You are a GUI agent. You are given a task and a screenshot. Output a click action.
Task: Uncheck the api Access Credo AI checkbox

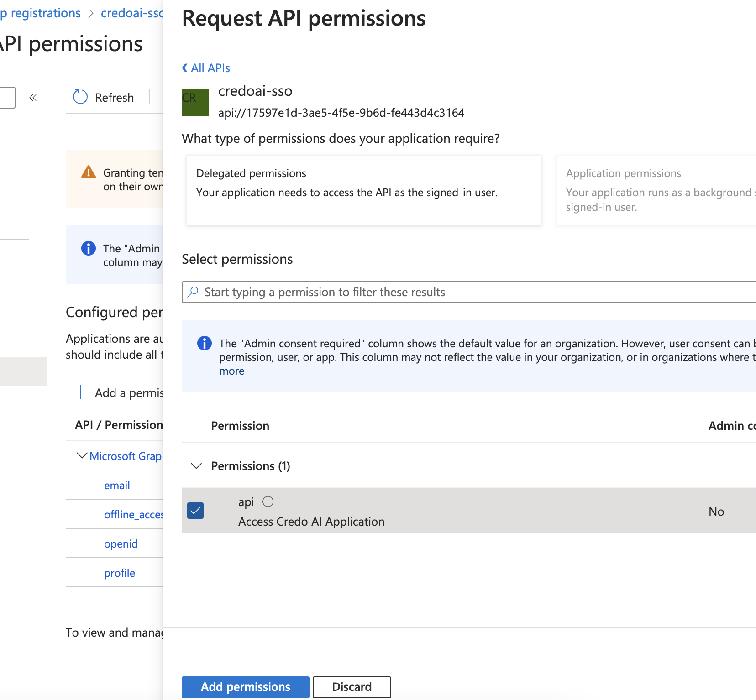[195, 511]
